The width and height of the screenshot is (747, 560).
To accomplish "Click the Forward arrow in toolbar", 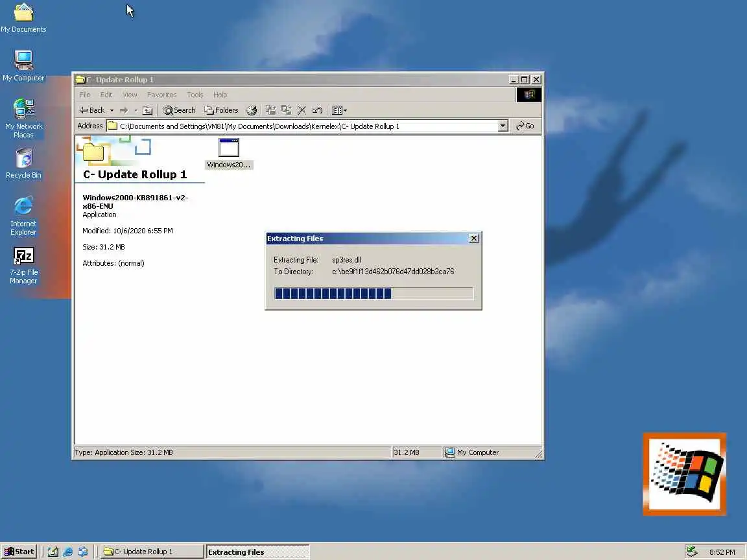I will tap(124, 110).
